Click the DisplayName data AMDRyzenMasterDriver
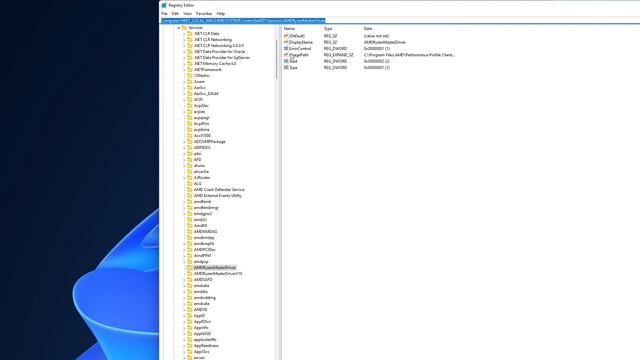Image resolution: width=640 pixels, height=360 pixels. tap(385, 42)
